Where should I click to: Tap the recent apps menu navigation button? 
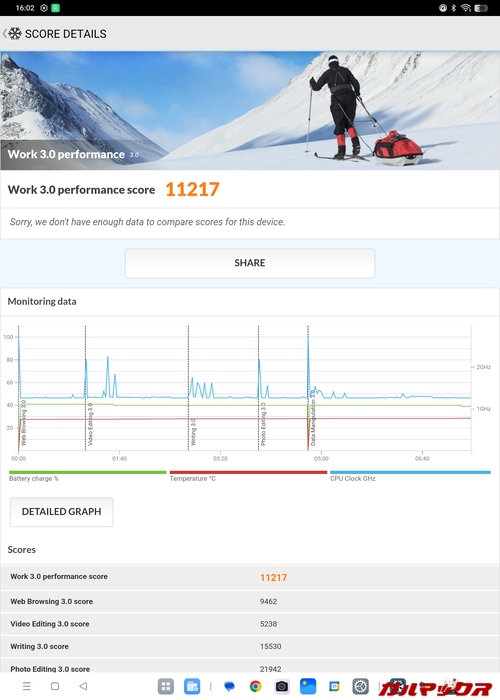point(27,686)
